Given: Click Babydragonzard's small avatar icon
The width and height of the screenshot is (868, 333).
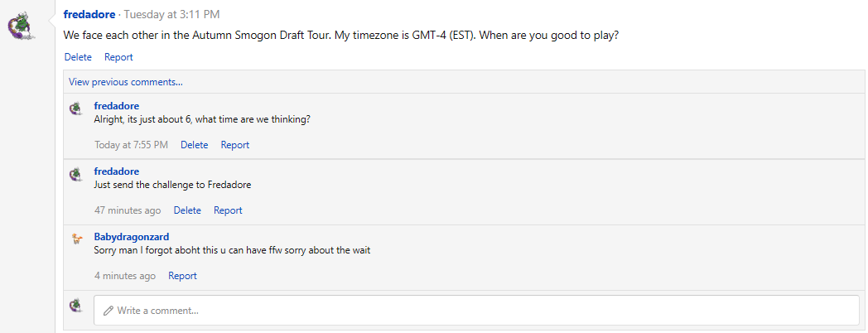Looking at the screenshot, I should click(76, 239).
